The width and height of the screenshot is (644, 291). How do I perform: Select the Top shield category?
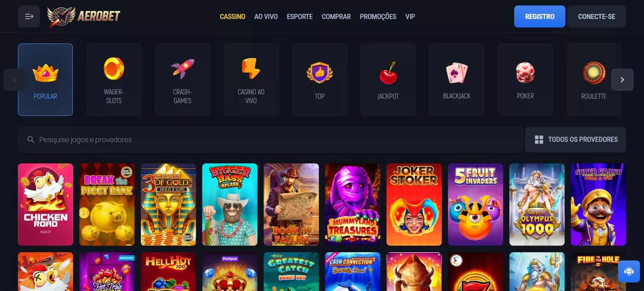pyautogui.click(x=320, y=80)
